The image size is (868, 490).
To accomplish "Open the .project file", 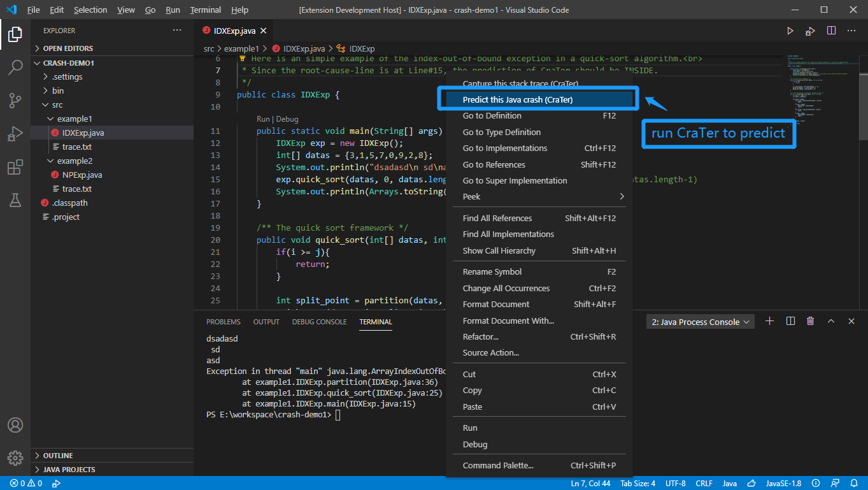I will (112, 217).
